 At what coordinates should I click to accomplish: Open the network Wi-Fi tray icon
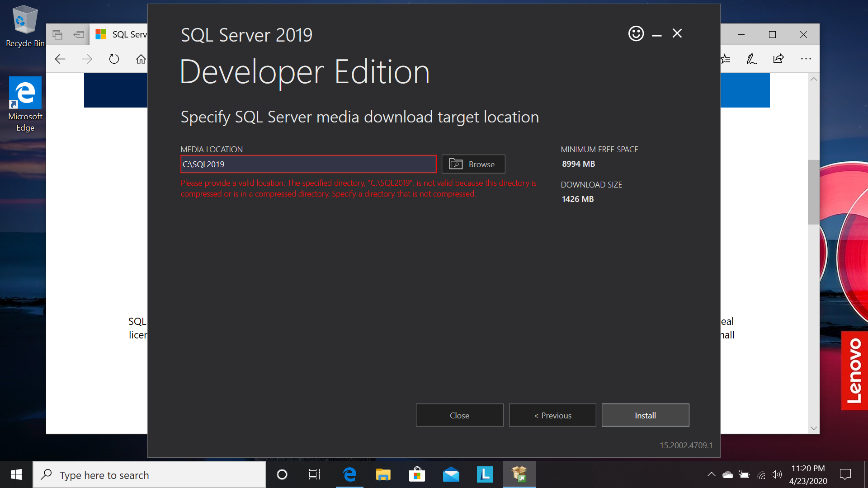(761, 474)
